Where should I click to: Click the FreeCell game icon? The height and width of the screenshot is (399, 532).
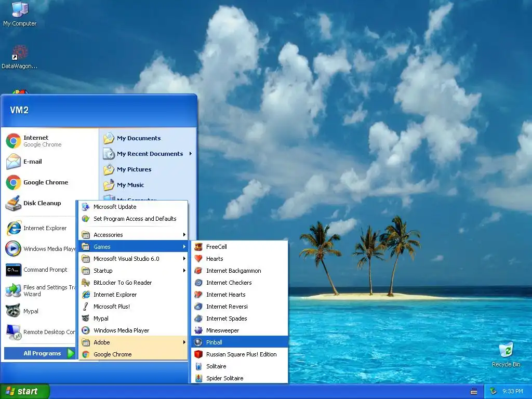[x=198, y=247]
